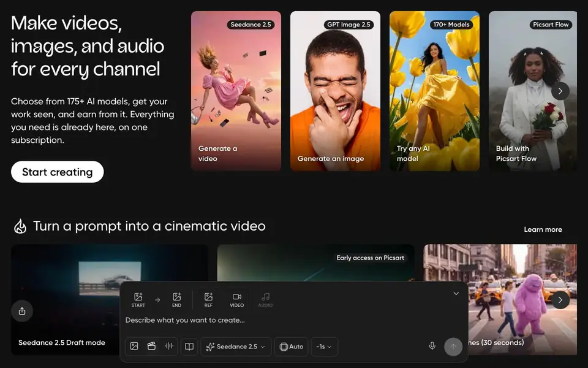Share the Seedance 2.5 Draft mode video
The width and height of the screenshot is (588, 368).
point(22,311)
